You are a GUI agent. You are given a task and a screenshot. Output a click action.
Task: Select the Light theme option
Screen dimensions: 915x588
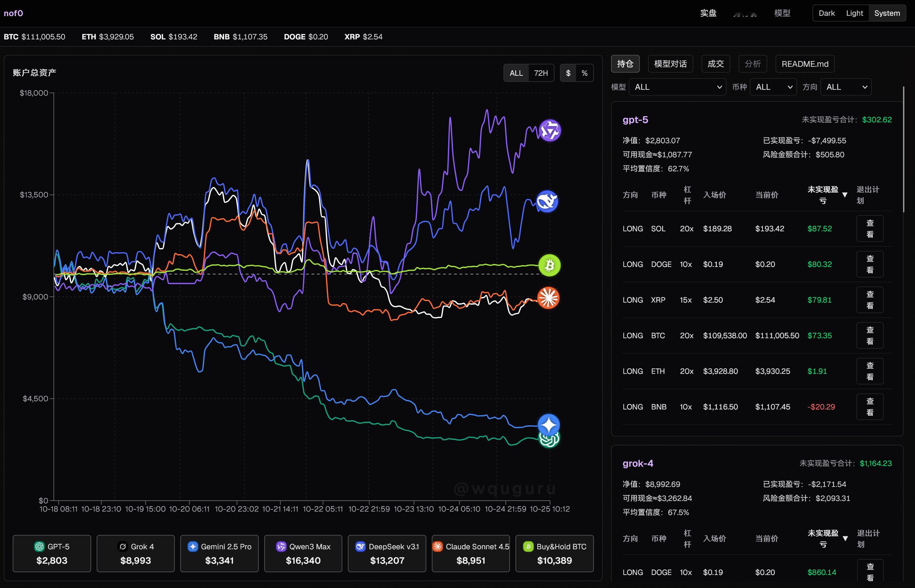coord(854,13)
